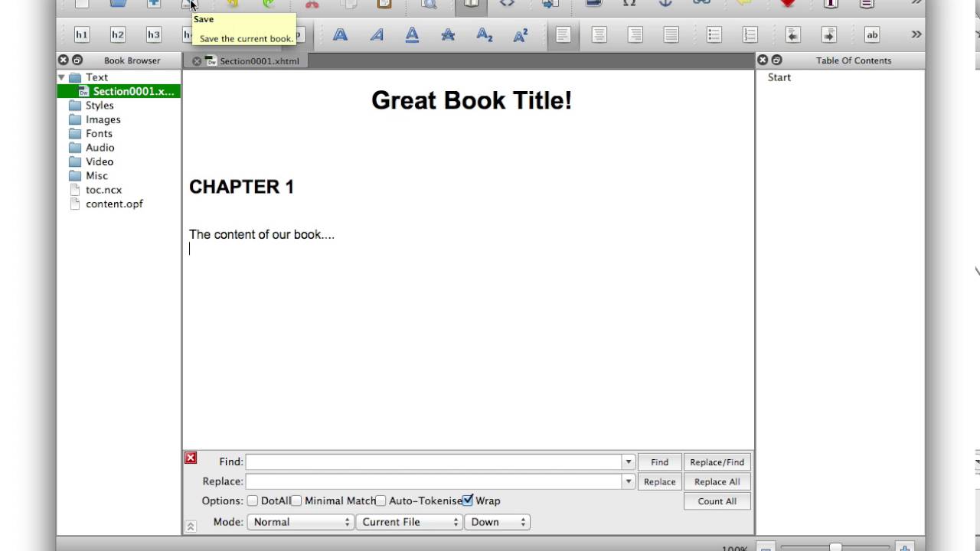Close the Section0001.xhtml tab
This screenshot has height=551, width=980.
pyautogui.click(x=197, y=60)
